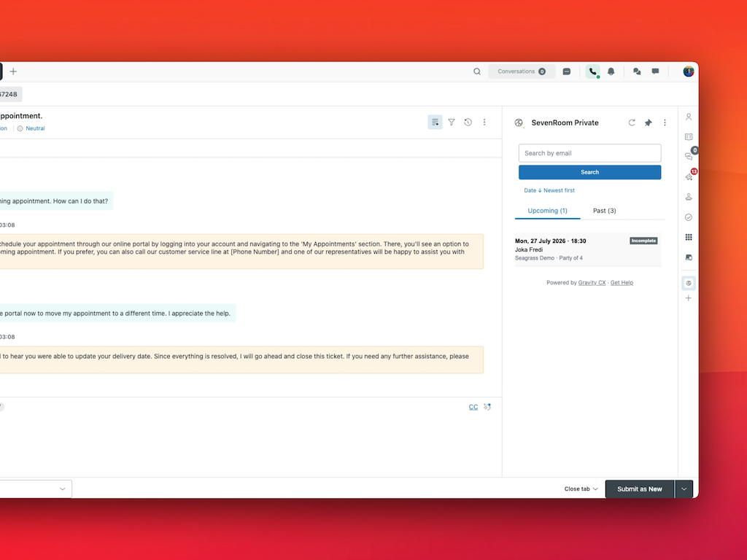This screenshot has height=560, width=747.
Task: Open the conversation filter funnel
Action: point(452,122)
